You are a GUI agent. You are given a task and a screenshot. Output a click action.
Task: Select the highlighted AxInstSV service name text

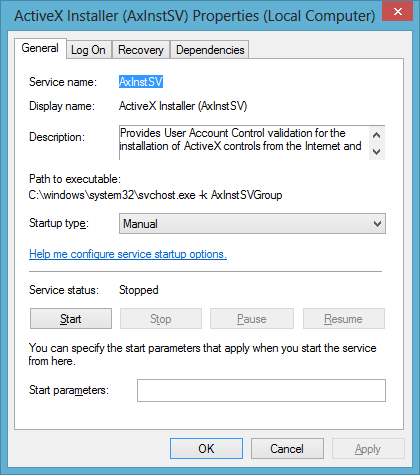tap(141, 82)
